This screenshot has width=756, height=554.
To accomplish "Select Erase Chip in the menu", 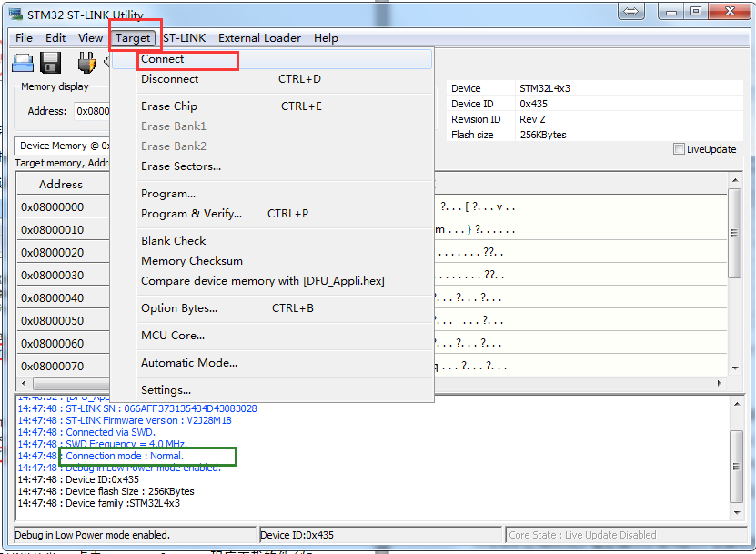I will [x=272, y=106].
